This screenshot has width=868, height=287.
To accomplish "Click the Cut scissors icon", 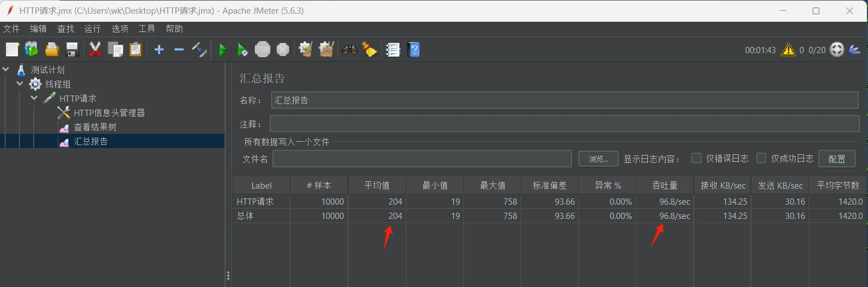I will tap(95, 50).
